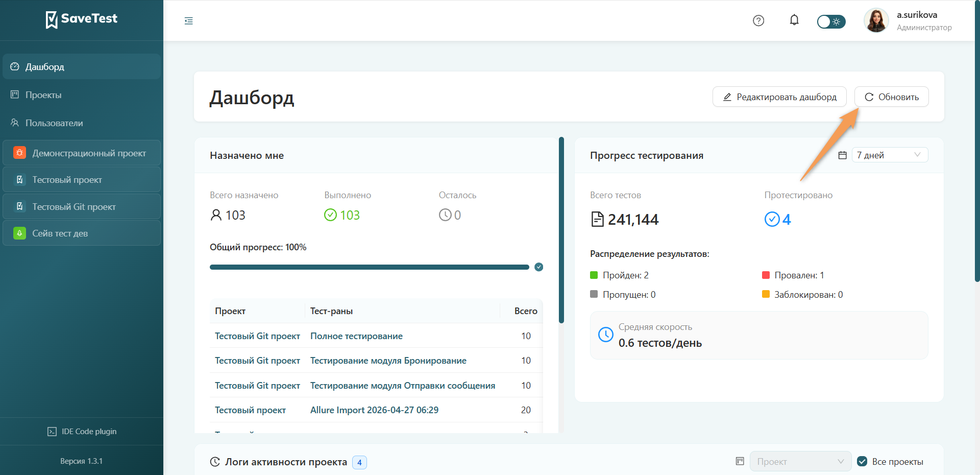Click the progress bar completion check mark
This screenshot has width=980, height=475.
pos(538,267)
